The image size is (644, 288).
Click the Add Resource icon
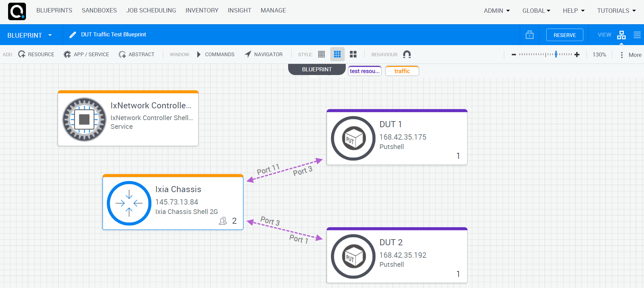point(22,54)
